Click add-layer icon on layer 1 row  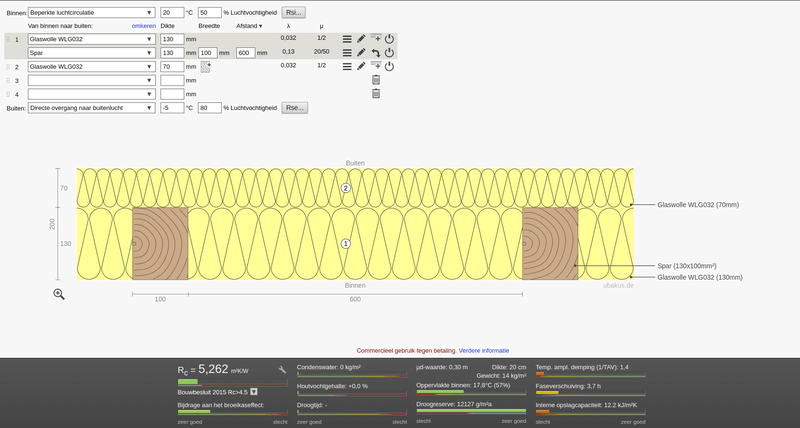point(376,39)
